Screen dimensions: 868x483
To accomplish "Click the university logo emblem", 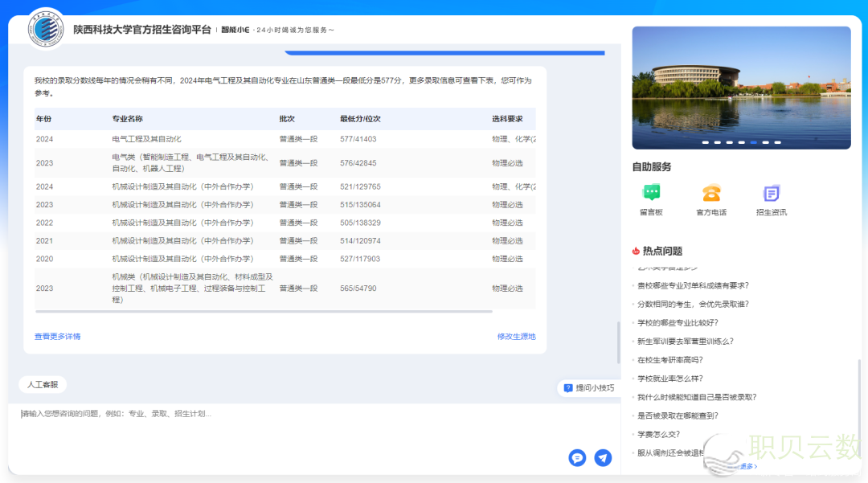I will coord(45,29).
